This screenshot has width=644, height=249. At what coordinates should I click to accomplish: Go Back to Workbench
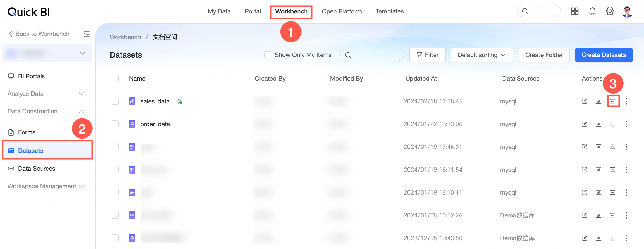(39, 34)
